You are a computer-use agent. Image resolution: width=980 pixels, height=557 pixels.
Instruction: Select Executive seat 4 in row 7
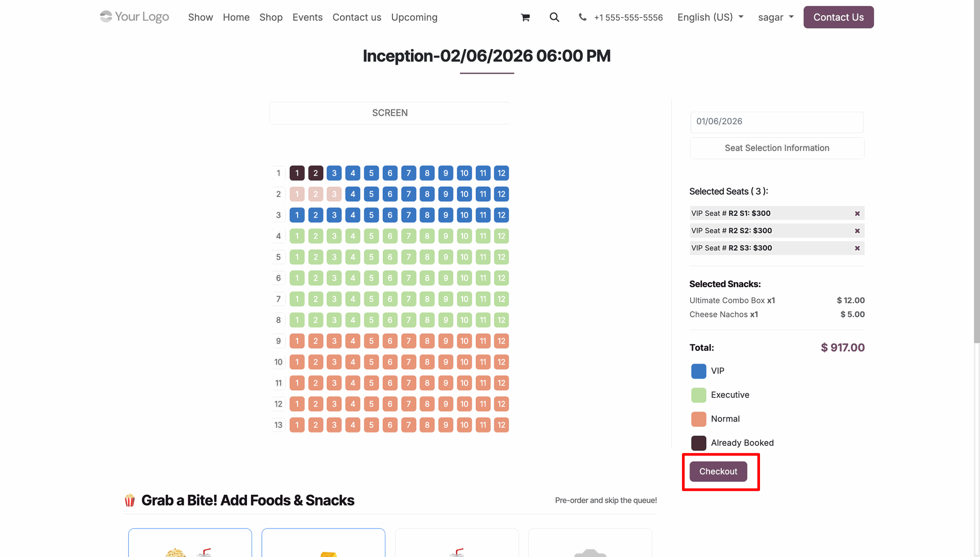click(x=353, y=299)
